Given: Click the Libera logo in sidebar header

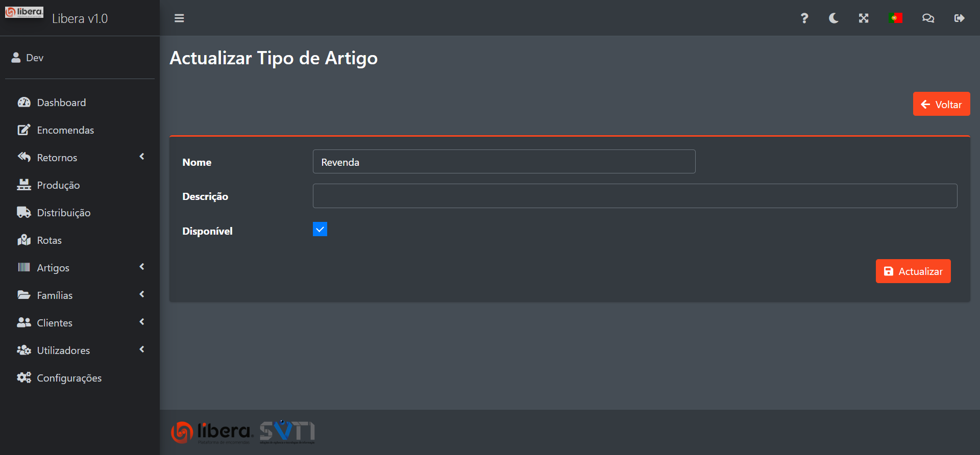Looking at the screenshot, I should pos(24,12).
